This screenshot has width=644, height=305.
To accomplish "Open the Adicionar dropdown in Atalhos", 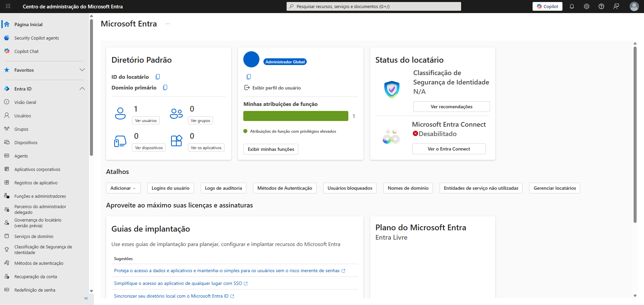I will pos(123,188).
